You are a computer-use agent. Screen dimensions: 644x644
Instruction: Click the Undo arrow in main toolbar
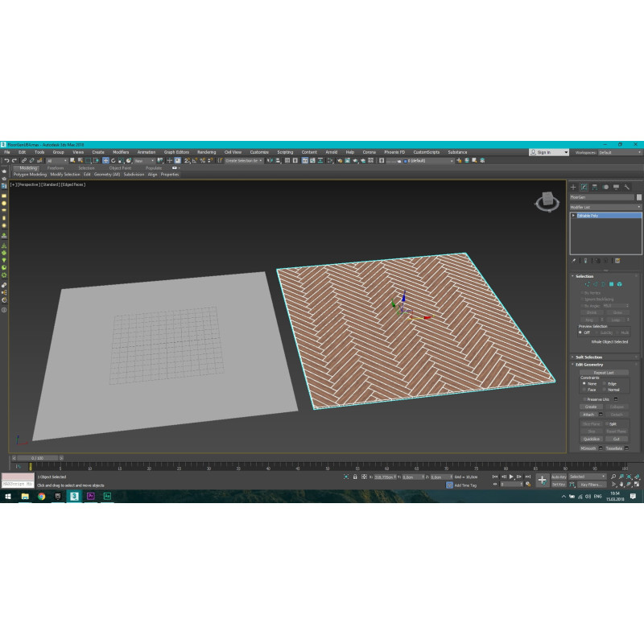point(6,161)
